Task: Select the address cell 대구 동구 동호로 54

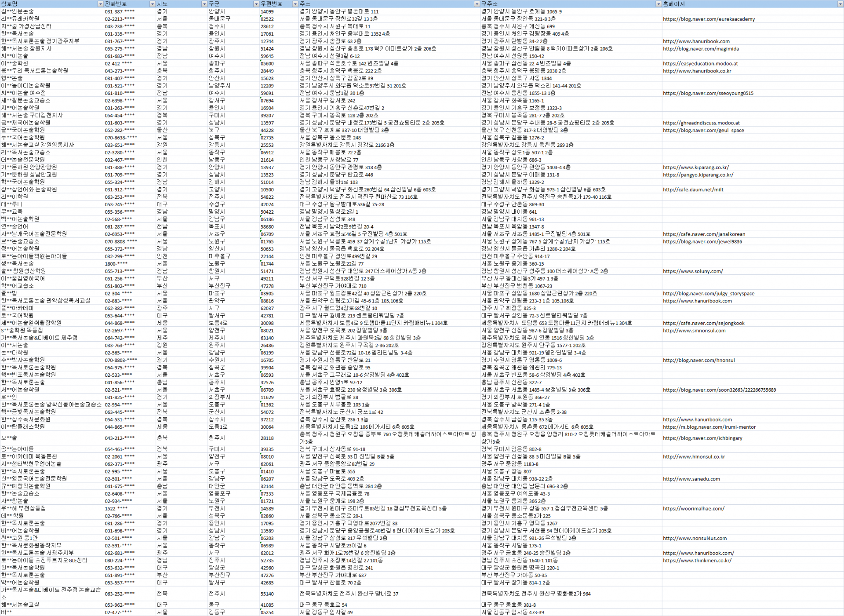Action: click(x=324, y=605)
